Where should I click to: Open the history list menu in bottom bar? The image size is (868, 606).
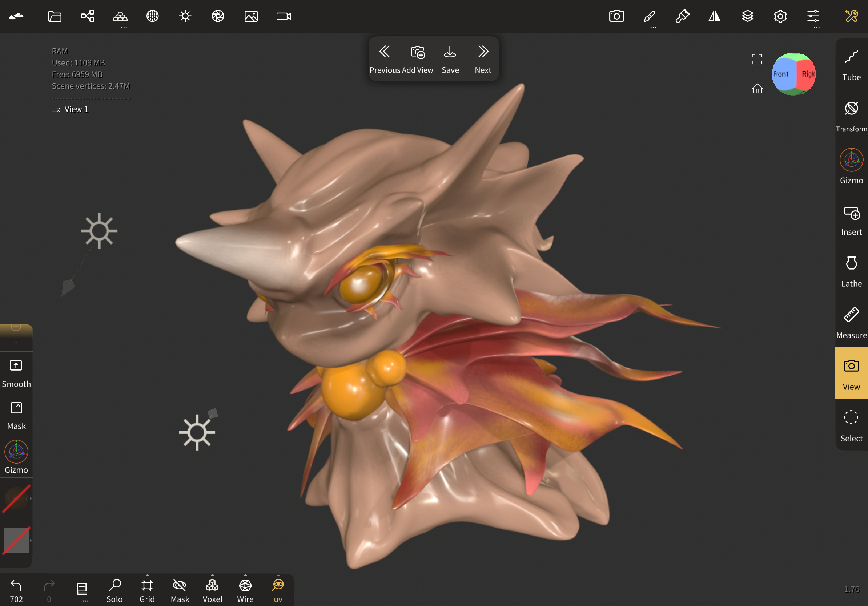(x=82, y=590)
